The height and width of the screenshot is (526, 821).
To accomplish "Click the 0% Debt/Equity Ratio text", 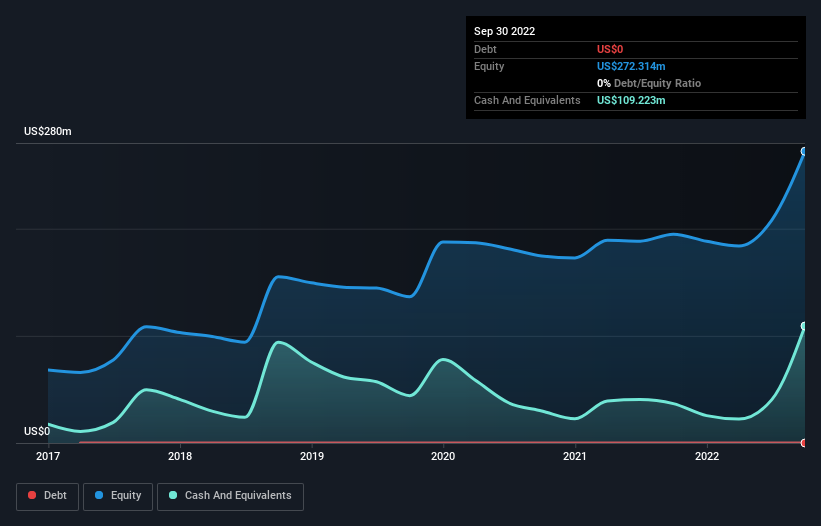I will pos(649,83).
